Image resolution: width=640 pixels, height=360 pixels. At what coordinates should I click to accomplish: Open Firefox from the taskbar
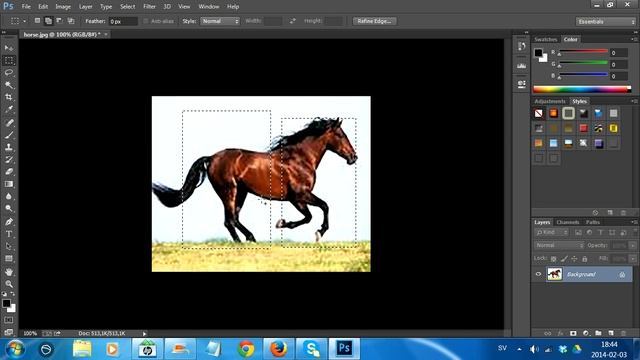click(278, 349)
